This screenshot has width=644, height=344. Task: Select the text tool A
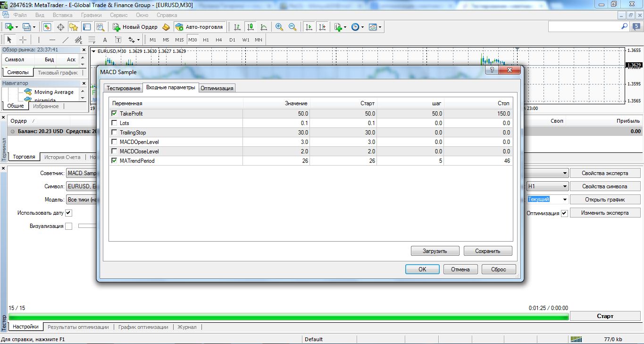point(105,40)
